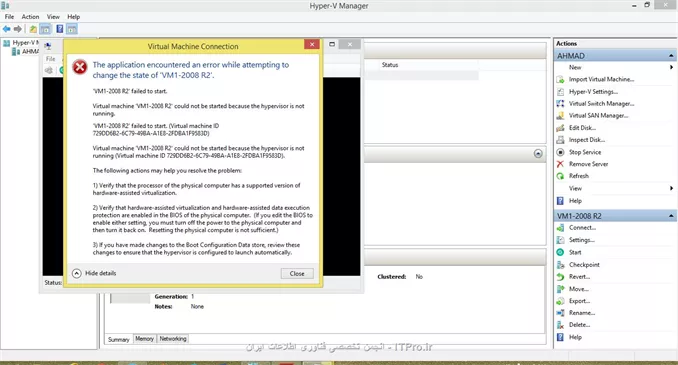This screenshot has height=365, width=678.
Task: Click the Virtual SAN Manager icon
Action: tap(560, 116)
